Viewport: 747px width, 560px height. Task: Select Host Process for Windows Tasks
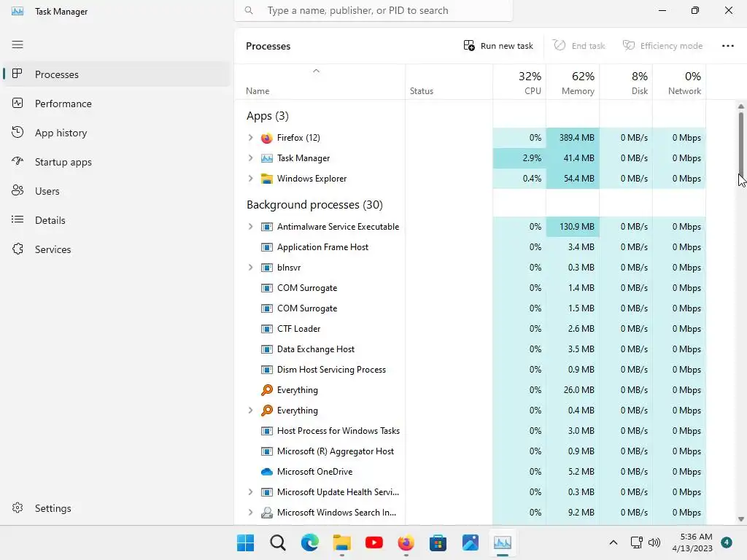coord(471,431)
